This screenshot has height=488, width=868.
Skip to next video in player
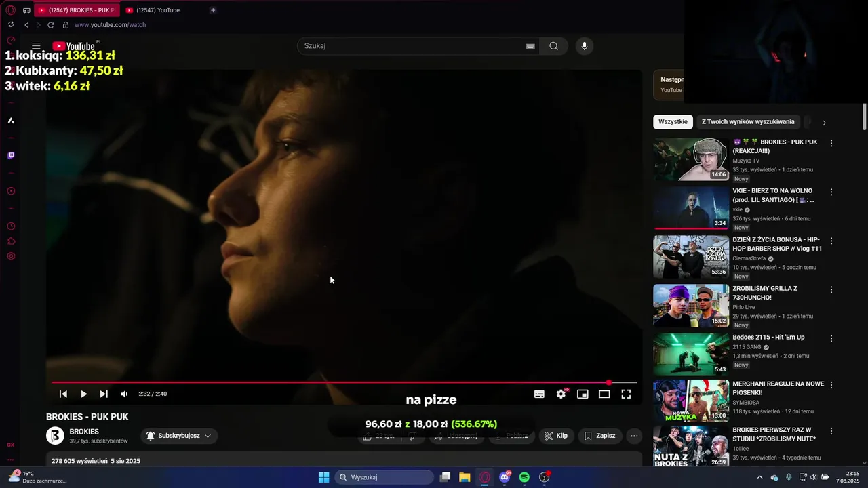click(104, 394)
